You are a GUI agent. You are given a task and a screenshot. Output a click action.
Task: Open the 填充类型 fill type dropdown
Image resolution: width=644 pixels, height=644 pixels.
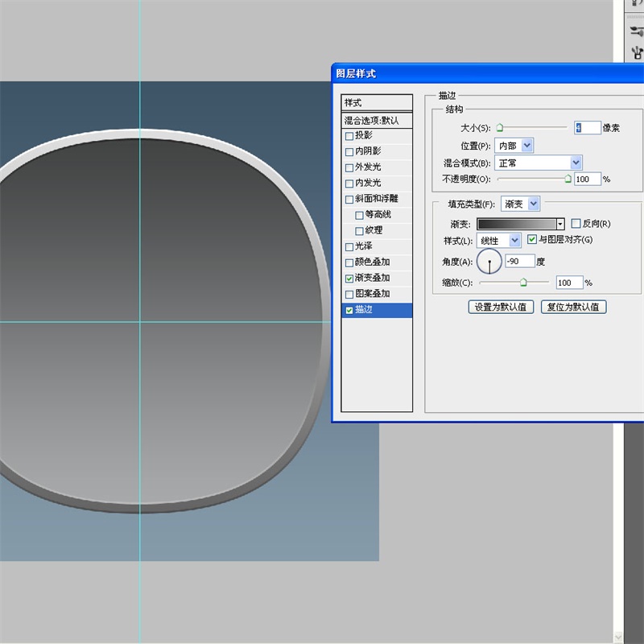[x=534, y=204]
